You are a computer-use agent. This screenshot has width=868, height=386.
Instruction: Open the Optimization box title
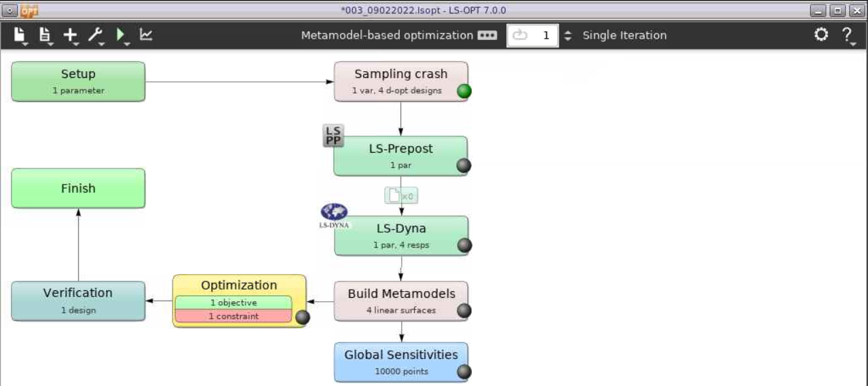click(x=239, y=285)
